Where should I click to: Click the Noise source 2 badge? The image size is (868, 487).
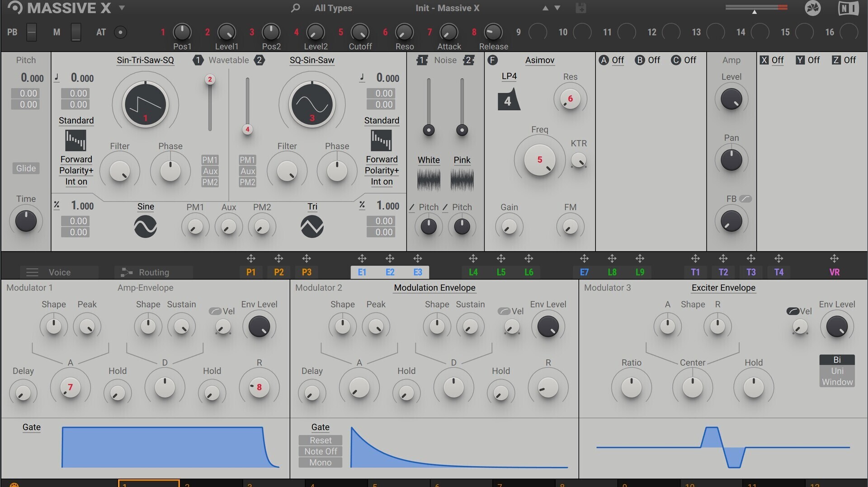469,60
